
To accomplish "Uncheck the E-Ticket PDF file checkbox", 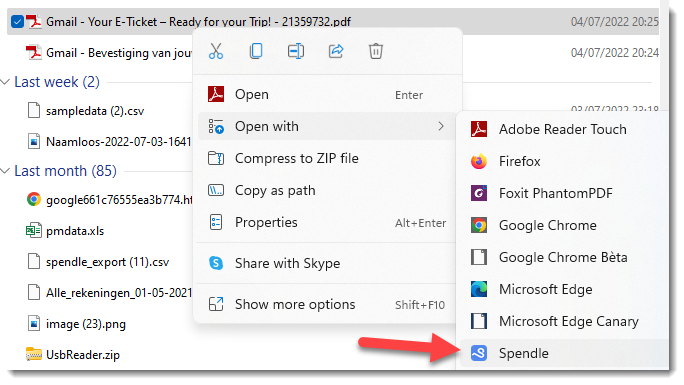I will (x=17, y=21).
